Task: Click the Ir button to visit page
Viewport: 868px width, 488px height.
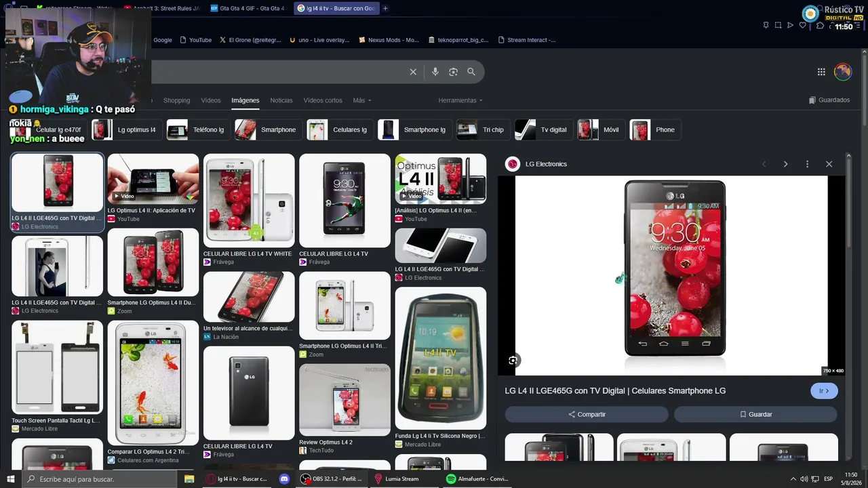Action: (824, 391)
